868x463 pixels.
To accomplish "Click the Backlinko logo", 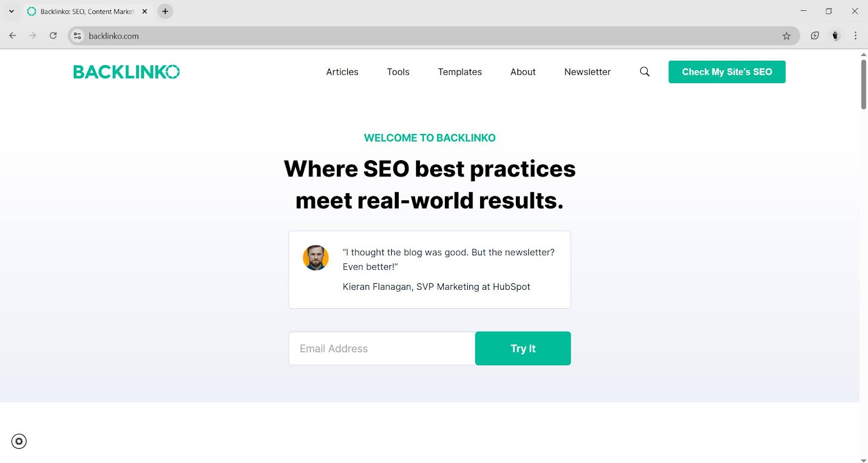I will [126, 71].
